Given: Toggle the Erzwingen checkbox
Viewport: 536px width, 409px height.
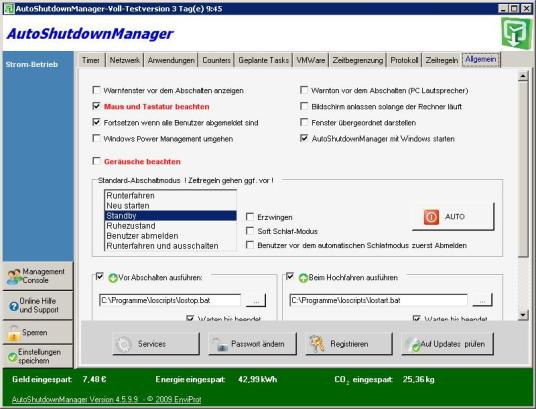Looking at the screenshot, I should click(250, 217).
